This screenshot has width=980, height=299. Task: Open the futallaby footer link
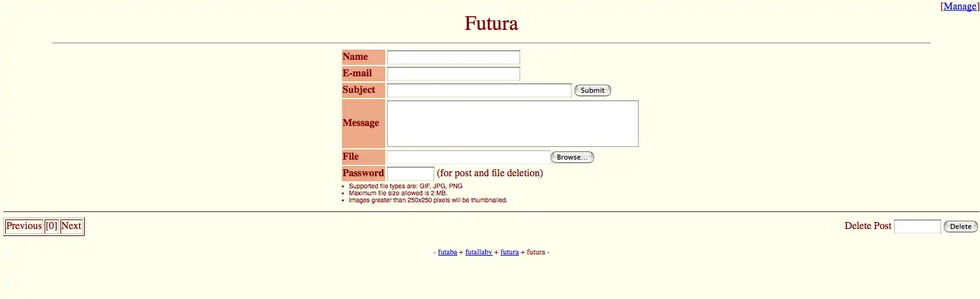pyautogui.click(x=478, y=253)
